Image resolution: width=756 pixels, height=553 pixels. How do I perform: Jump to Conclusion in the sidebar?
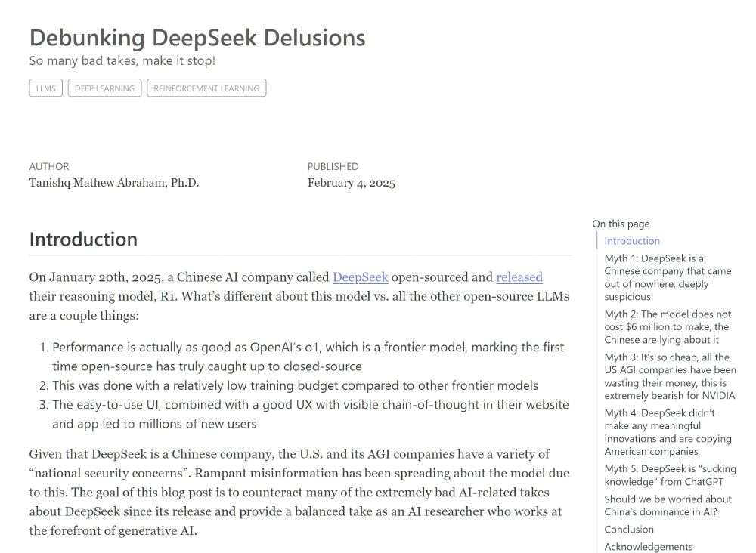tap(629, 530)
